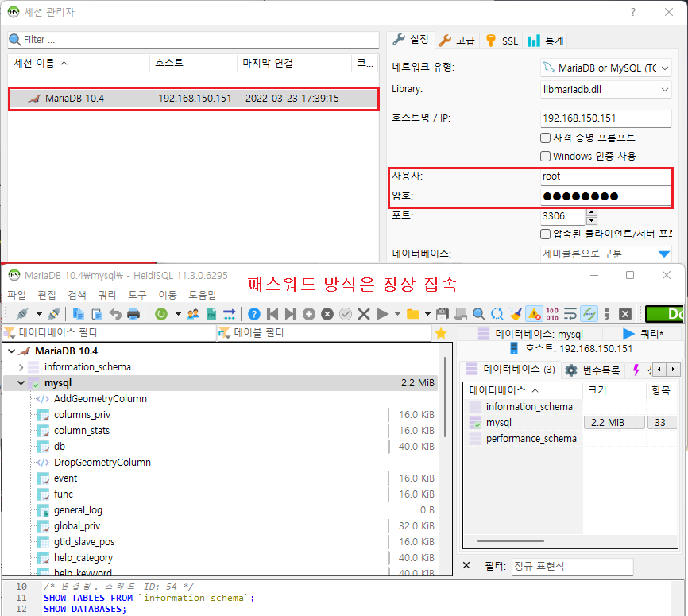Image resolution: width=688 pixels, height=616 pixels.
Task: Open dropdown arrow next to session plug icon
Action: pos(39,314)
